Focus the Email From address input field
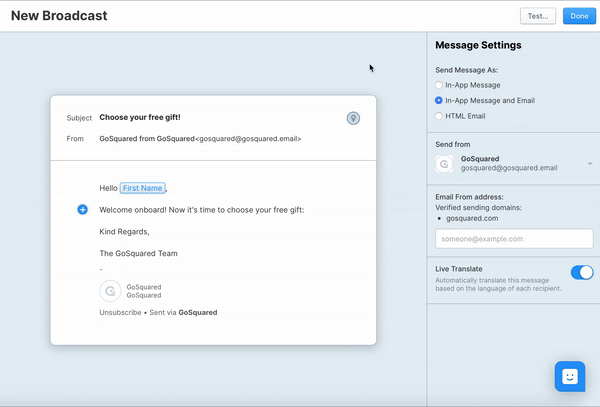The image size is (600, 407). coord(514,239)
